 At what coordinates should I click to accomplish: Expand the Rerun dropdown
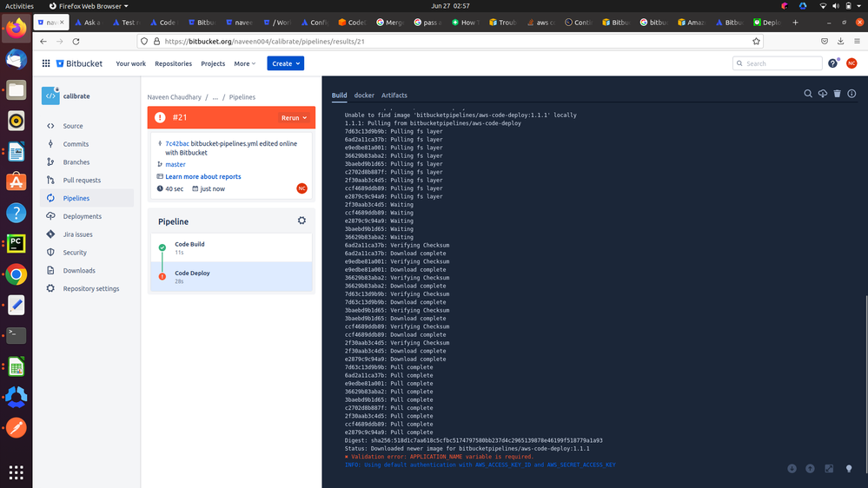pos(294,118)
